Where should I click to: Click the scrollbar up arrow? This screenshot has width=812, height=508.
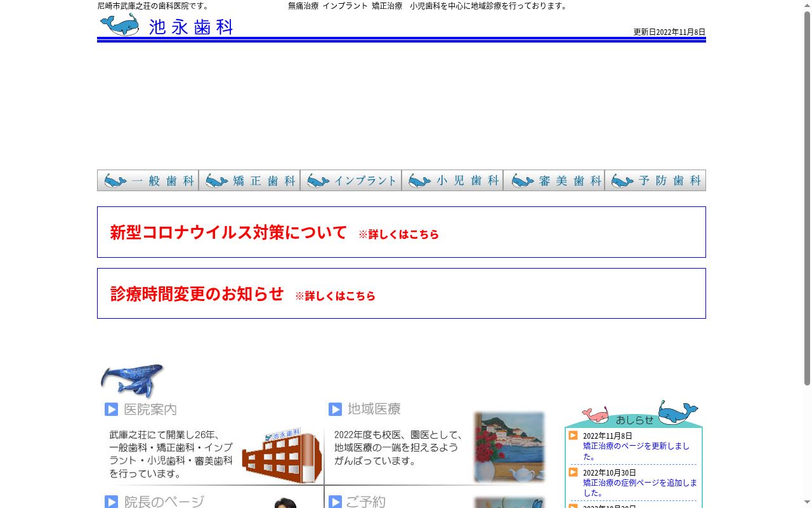[807, 5]
